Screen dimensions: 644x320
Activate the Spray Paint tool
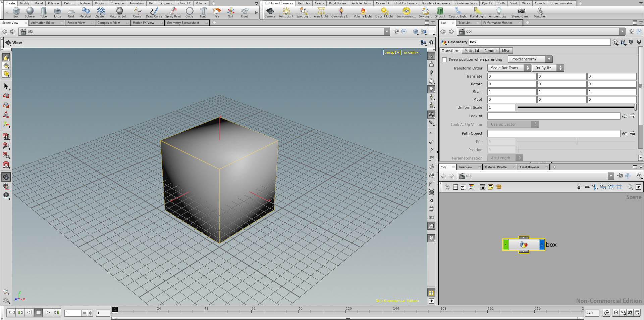coord(173,12)
